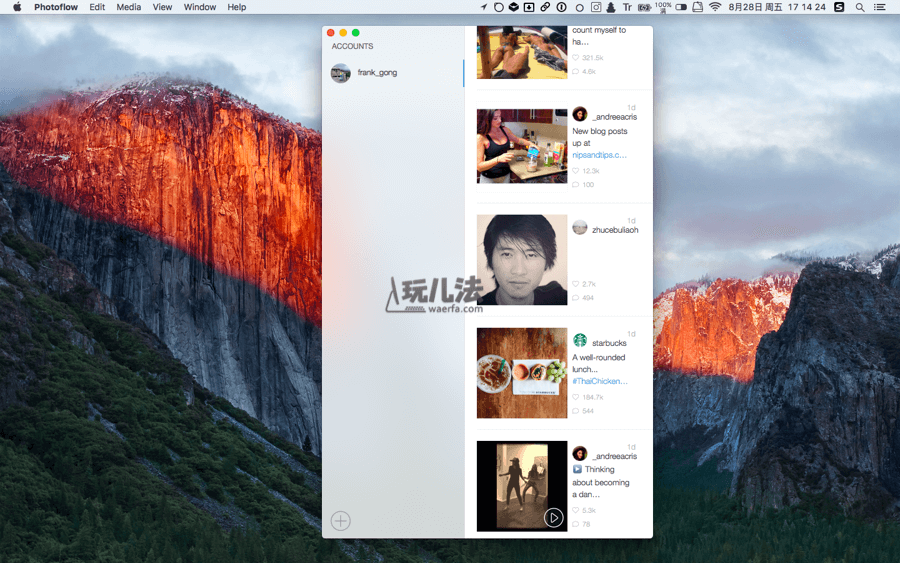Open the View menu
Viewport: 900px width, 563px height.
[x=162, y=7]
